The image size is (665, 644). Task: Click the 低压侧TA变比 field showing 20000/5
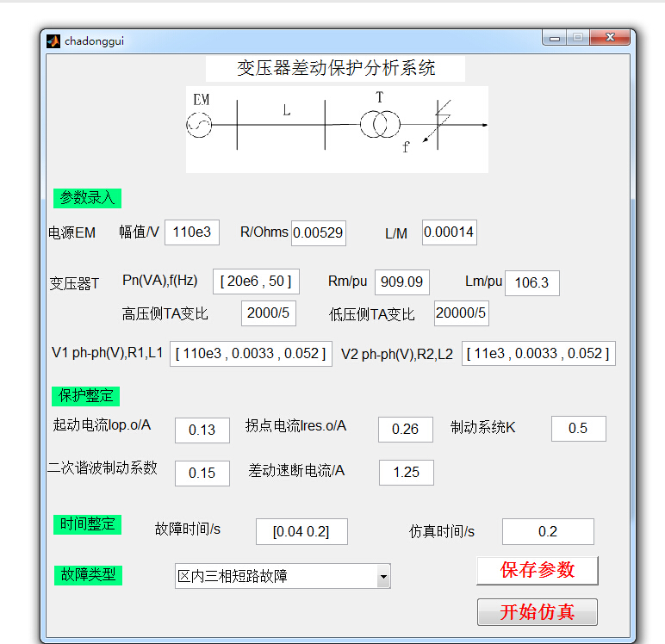pos(462,313)
